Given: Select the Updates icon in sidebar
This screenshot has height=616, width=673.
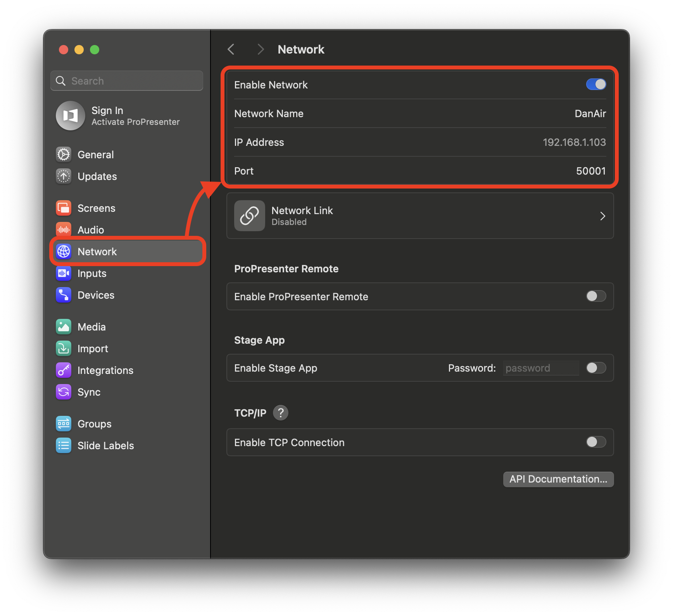Looking at the screenshot, I should [x=64, y=176].
